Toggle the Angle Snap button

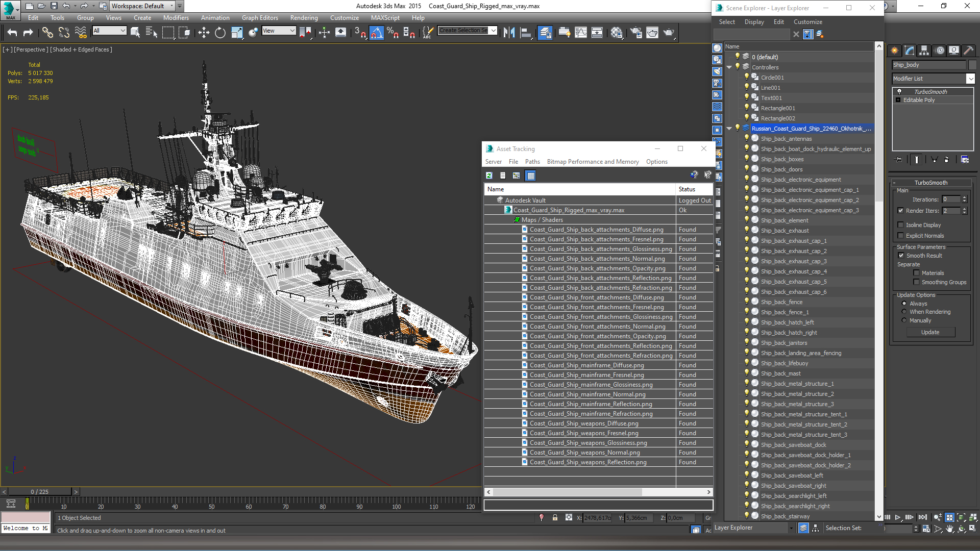pos(376,33)
